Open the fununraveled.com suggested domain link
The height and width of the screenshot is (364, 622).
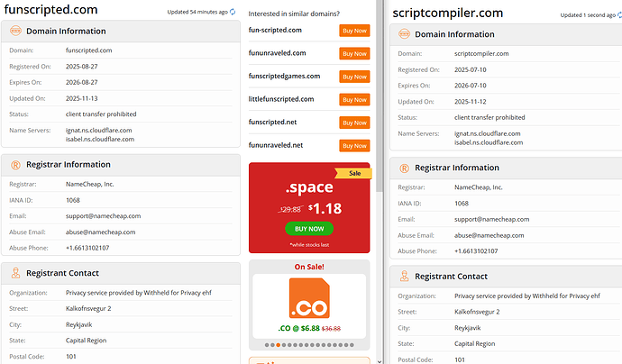tap(277, 53)
